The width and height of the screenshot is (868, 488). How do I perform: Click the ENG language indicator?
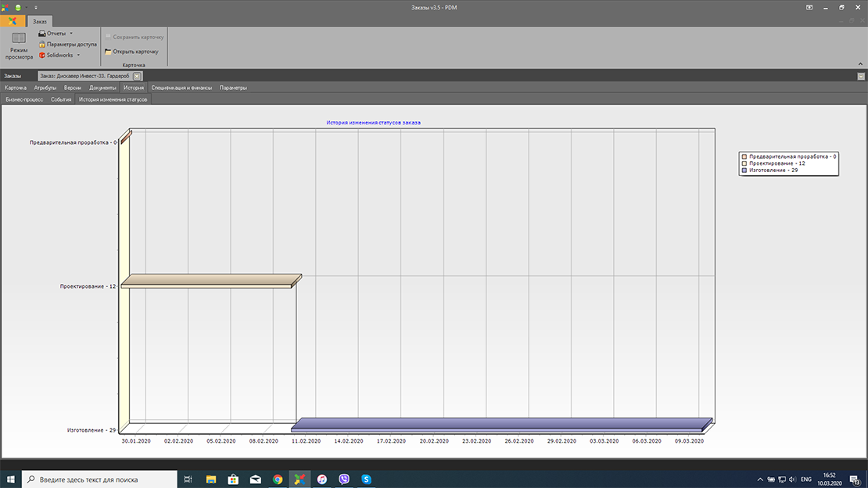[x=806, y=479]
